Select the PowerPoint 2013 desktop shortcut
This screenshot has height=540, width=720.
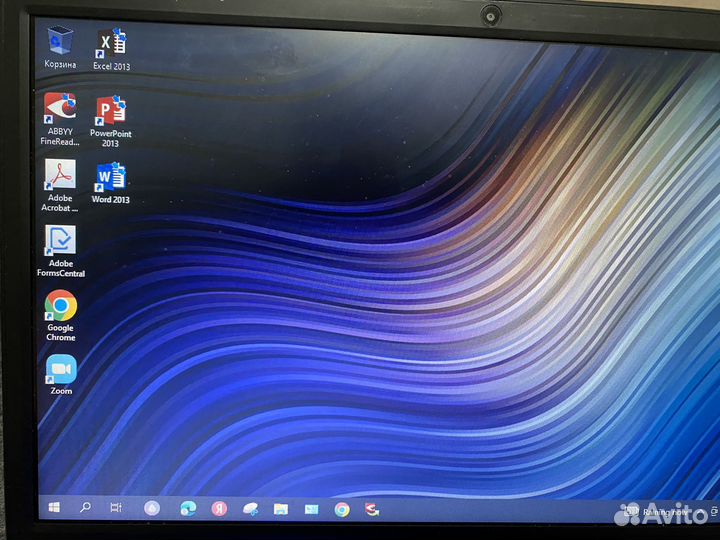tap(111, 122)
